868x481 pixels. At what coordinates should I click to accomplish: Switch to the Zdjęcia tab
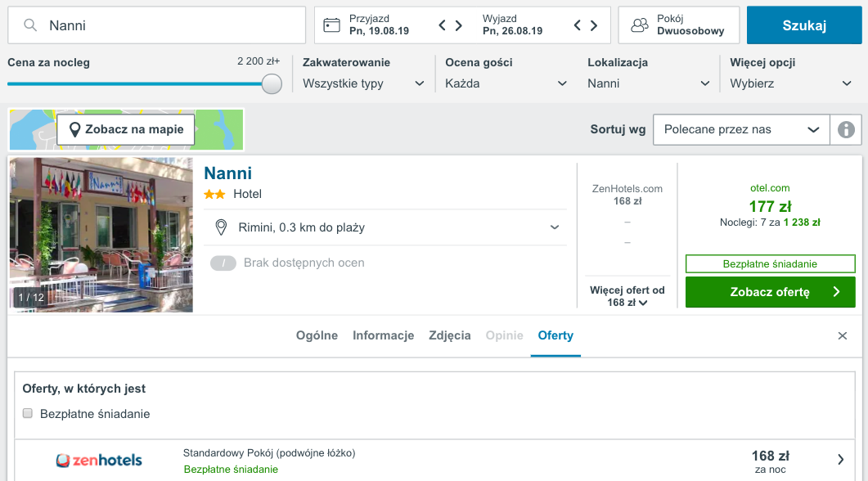click(x=449, y=335)
